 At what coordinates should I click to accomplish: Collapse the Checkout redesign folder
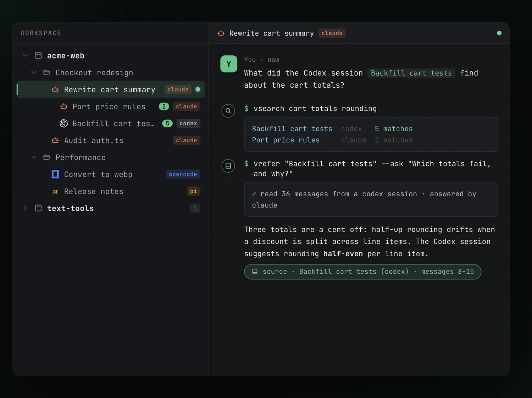34,72
